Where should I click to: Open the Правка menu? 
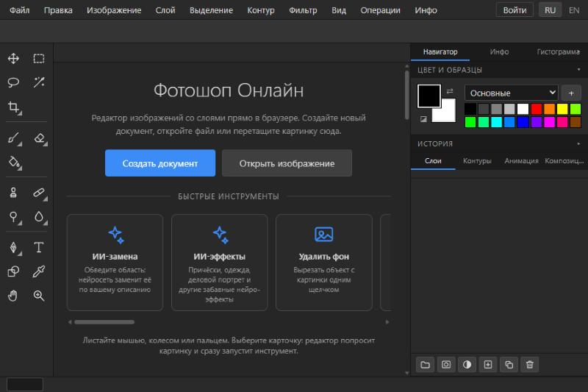click(x=58, y=10)
